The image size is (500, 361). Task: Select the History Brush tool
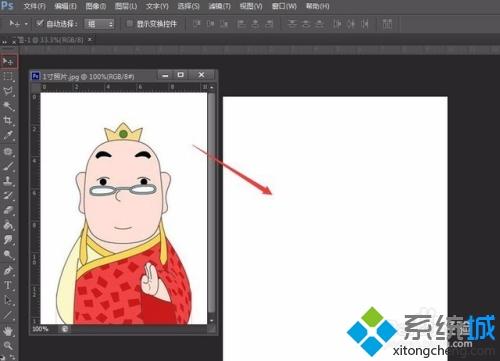[x=8, y=196]
